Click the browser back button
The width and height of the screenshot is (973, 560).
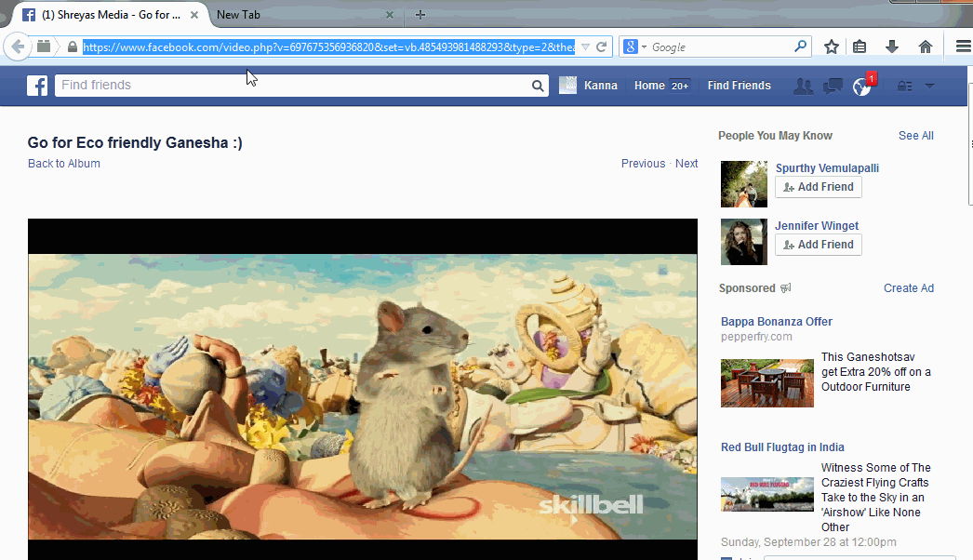click(x=18, y=47)
